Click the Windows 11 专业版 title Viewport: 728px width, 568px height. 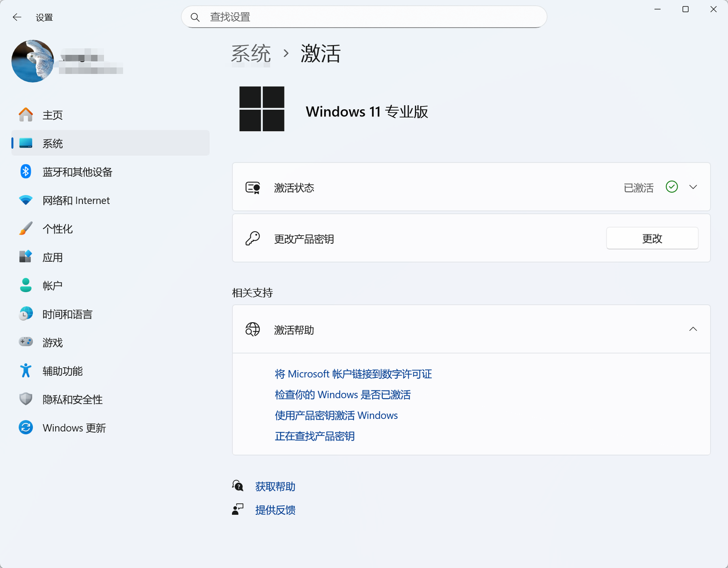click(367, 111)
